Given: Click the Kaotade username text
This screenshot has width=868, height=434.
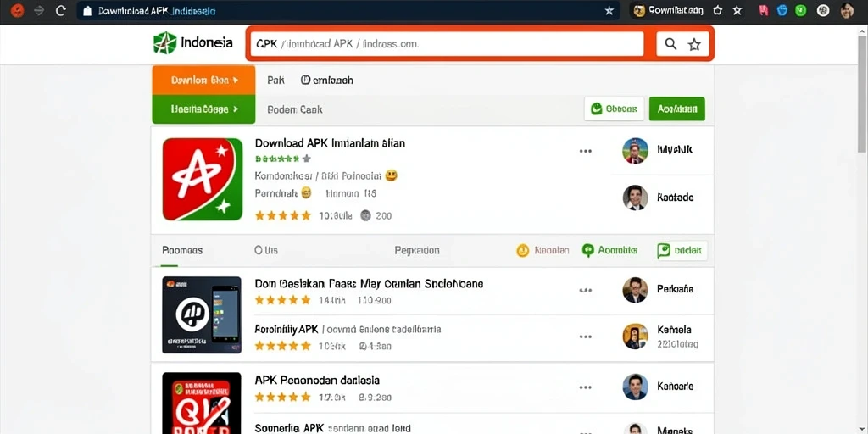Looking at the screenshot, I should [675, 197].
